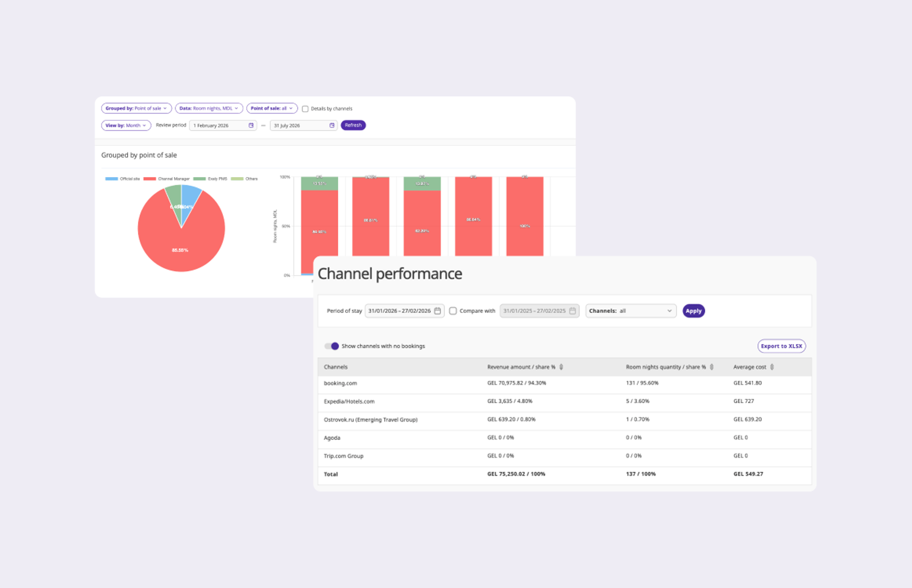912x588 pixels.
Task: Sort by 'Room nights quantity / share %' sort icon
Action: [x=712, y=367]
